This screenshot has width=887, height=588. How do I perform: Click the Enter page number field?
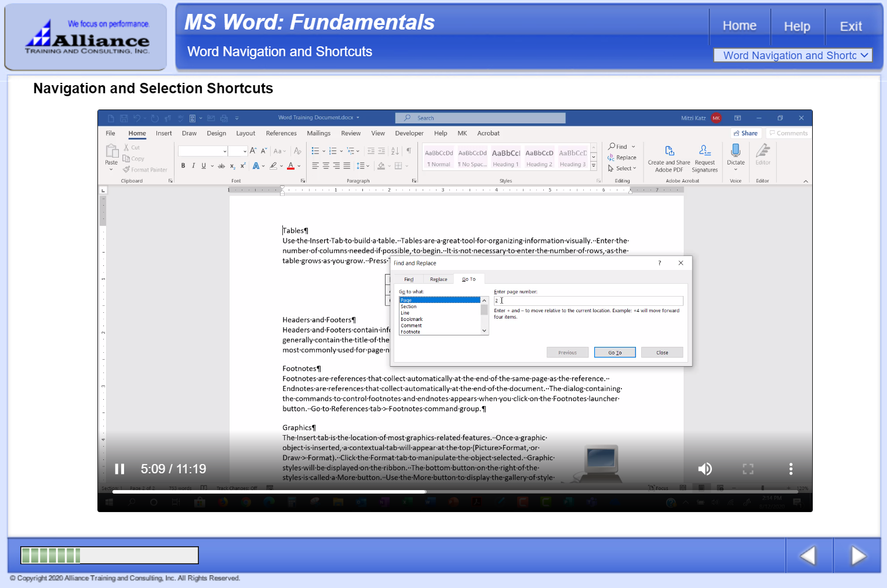pyautogui.click(x=588, y=301)
